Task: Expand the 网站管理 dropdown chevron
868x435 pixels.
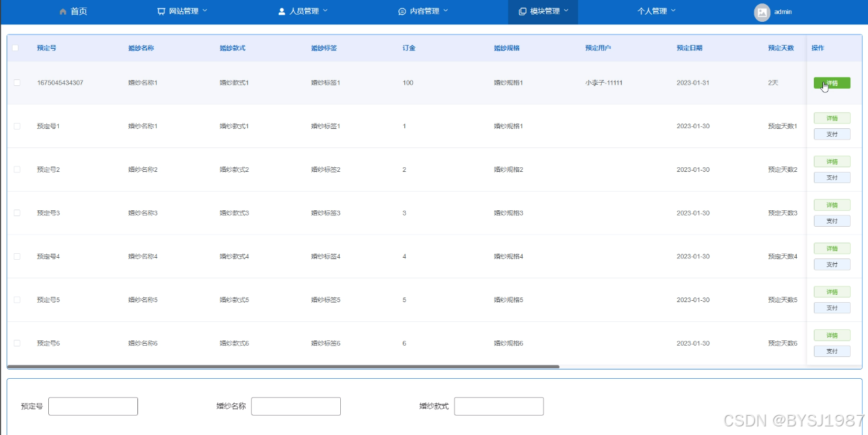Action: (x=204, y=11)
